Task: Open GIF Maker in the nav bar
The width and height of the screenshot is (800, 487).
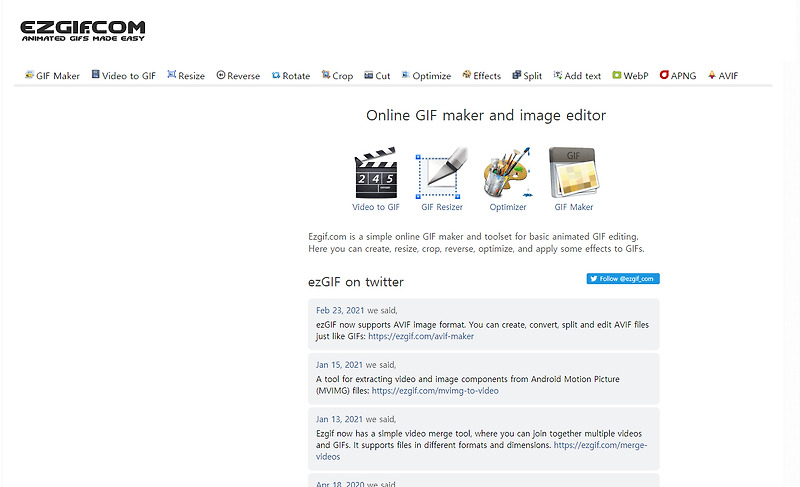Action: click(52, 75)
